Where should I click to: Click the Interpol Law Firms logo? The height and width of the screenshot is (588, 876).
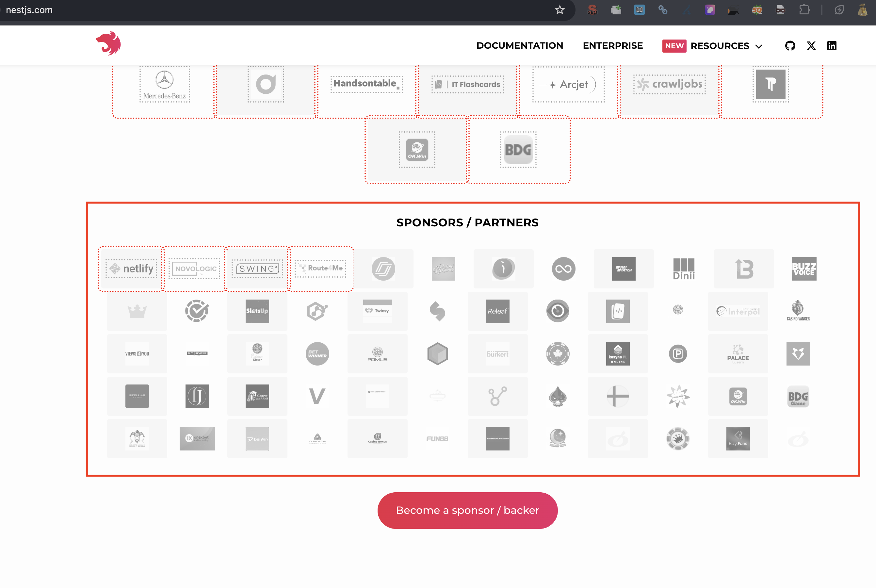click(x=738, y=311)
